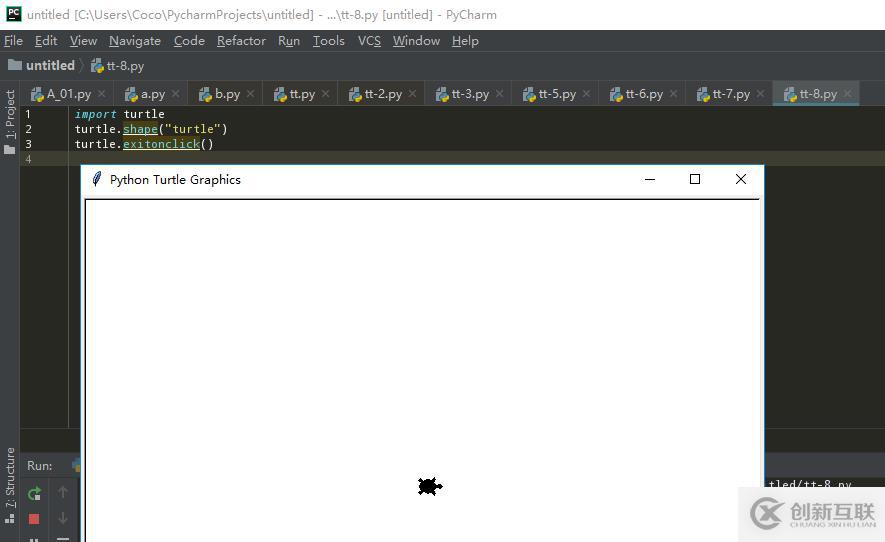Open the Run menu
Screen dimensions: 885x542
pos(289,41)
